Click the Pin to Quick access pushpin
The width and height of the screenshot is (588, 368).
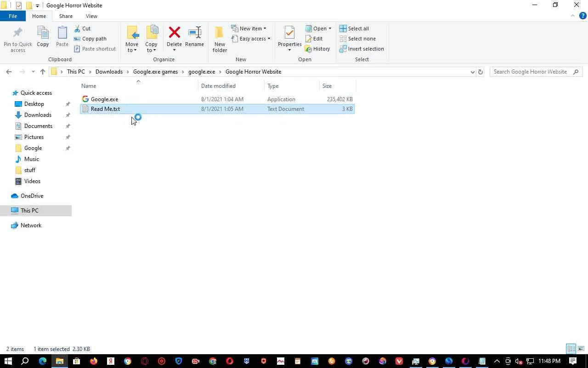click(x=18, y=33)
